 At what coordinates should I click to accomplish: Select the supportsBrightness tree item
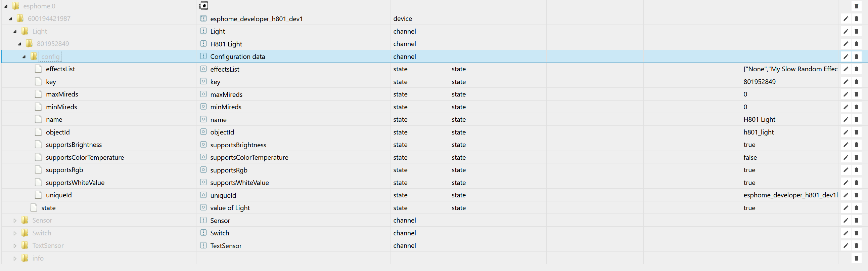pyautogui.click(x=74, y=145)
